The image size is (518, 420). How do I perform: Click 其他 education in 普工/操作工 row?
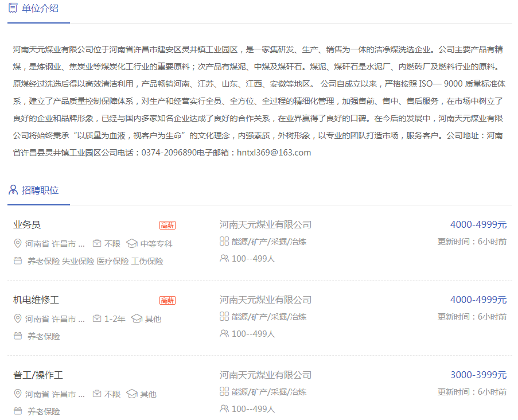point(149,394)
